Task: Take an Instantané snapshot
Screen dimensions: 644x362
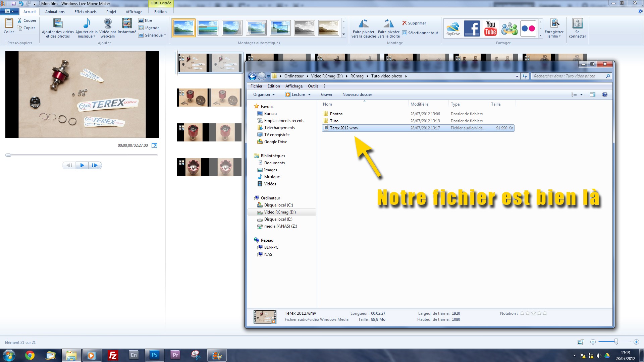Action: [127, 26]
